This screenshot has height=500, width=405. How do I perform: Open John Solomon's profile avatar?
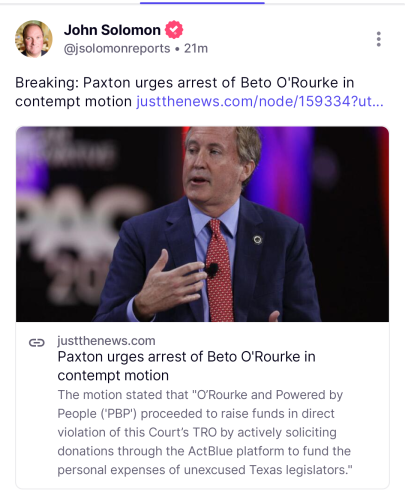coord(34,39)
